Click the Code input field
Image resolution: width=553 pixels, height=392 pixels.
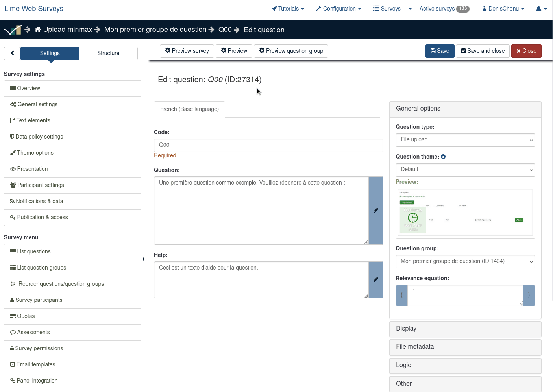click(x=268, y=145)
